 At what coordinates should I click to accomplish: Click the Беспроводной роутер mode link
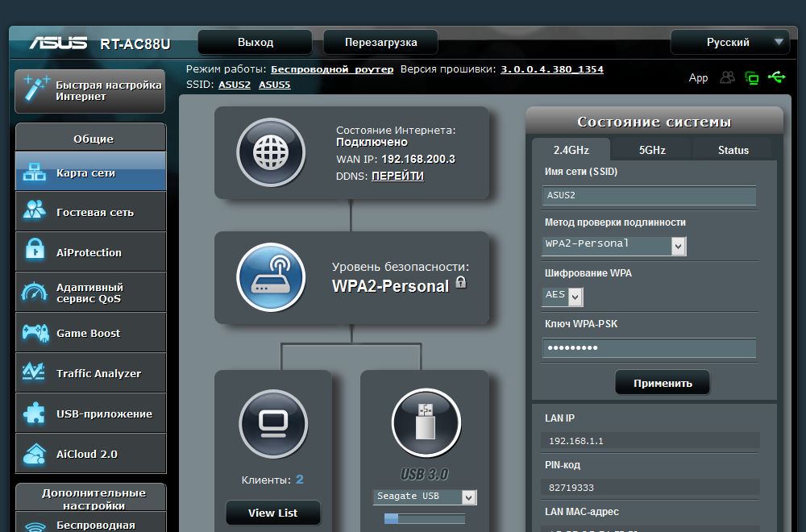tap(332, 69)
